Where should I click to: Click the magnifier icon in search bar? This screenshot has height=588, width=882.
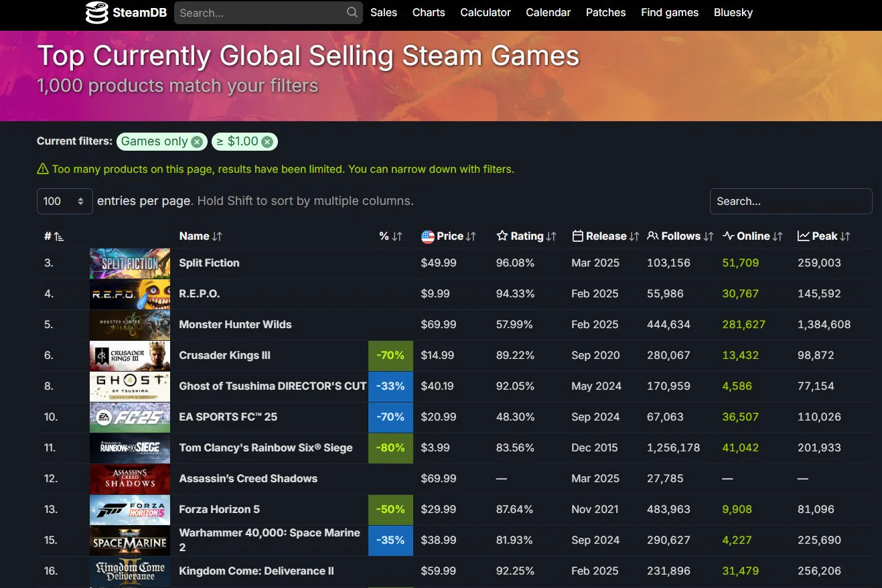coord(352,12)
